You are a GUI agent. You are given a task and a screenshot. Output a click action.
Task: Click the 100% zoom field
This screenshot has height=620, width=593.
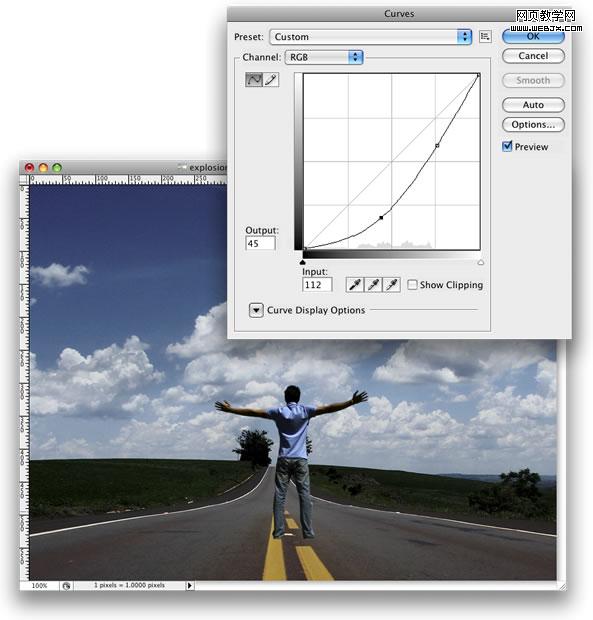[40, 586]
